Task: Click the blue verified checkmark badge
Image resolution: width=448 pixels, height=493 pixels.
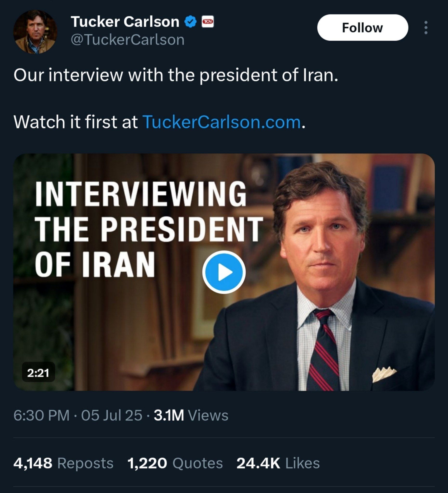Action: [x=190, y=22]
